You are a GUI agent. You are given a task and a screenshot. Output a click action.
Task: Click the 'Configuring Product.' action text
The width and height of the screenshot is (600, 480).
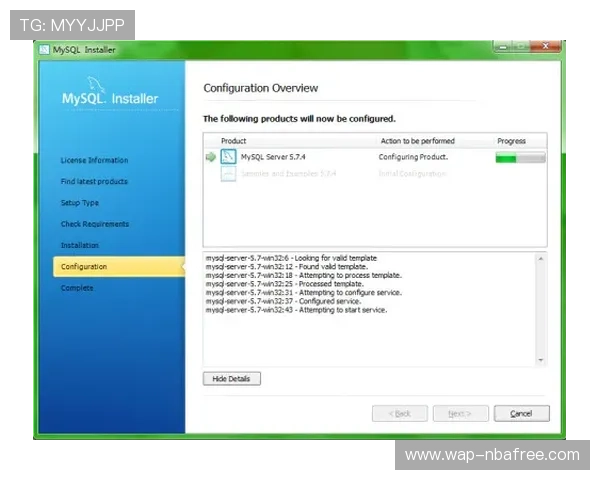pyautogui.click(x=413, y=157)
